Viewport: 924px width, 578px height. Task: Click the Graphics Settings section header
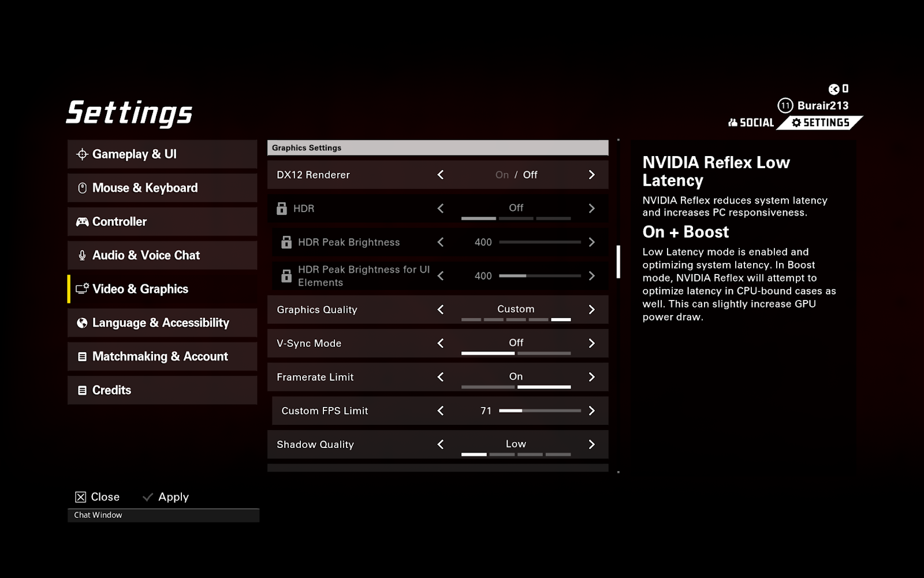click(x=438, y=147)
